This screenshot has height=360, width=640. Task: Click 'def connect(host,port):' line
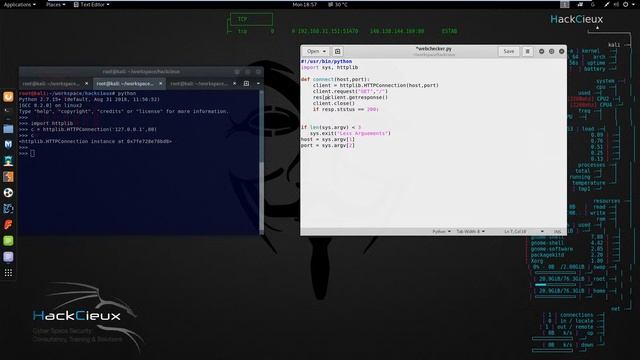(335, 79)
